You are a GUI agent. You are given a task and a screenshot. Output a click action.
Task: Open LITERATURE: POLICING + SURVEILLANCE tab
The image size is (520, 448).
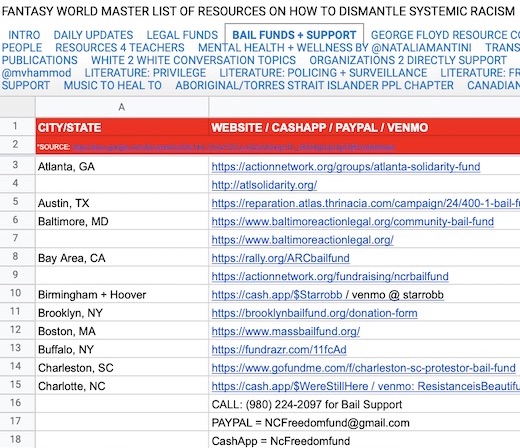coord(323,73)
